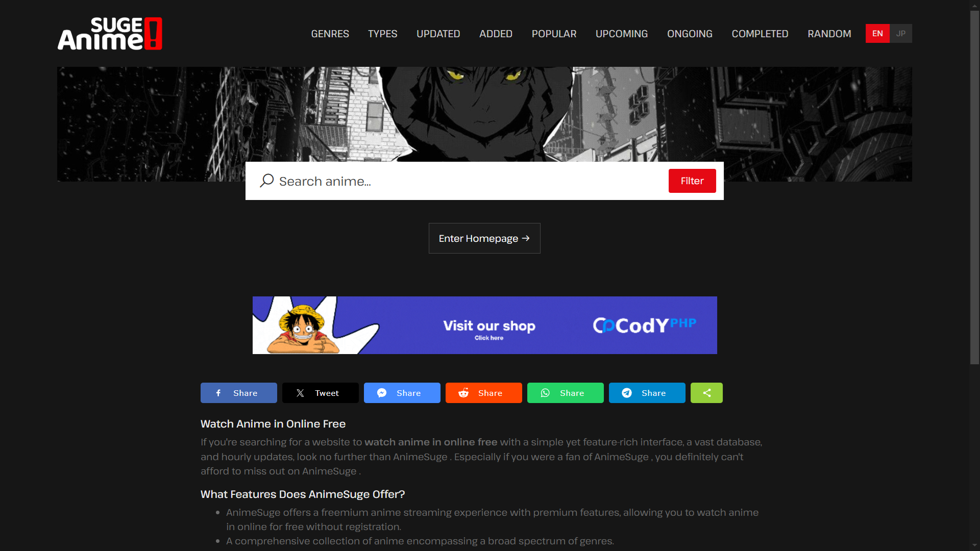This screenshot has width=980, height=551.
Task: Open the COMPLETED anime page
Action: (759, 34)
